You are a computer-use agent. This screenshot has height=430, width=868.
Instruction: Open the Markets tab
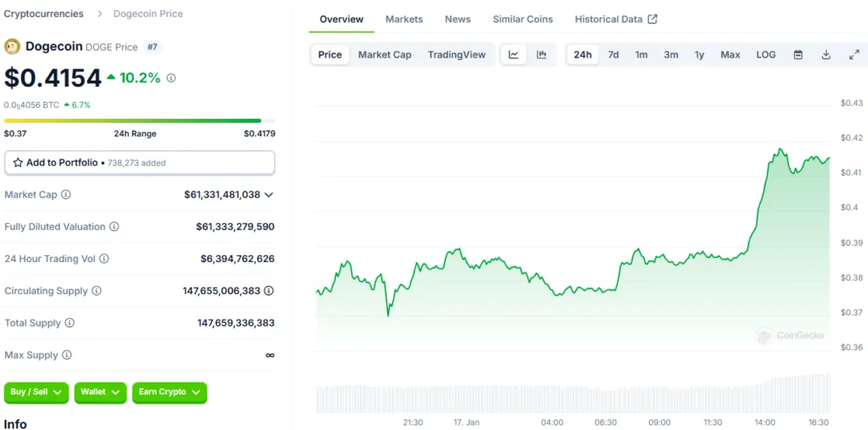404,19
